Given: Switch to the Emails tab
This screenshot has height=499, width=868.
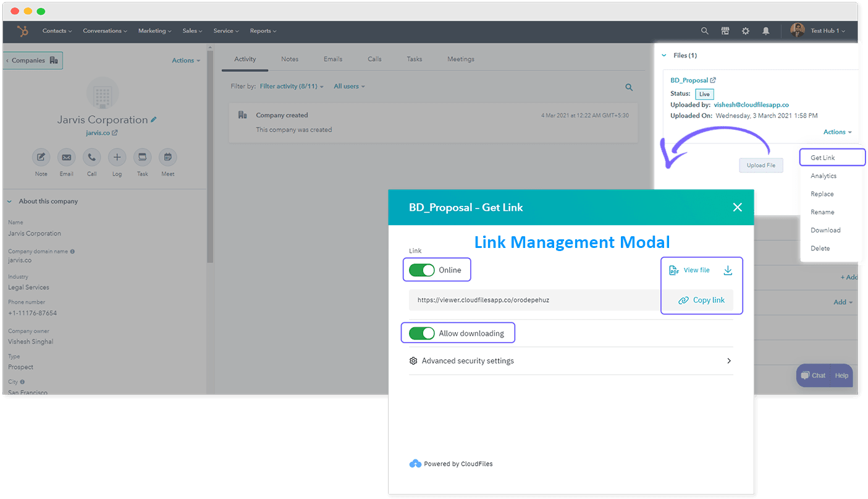Looking at the screenshot, I should [333, 59].
